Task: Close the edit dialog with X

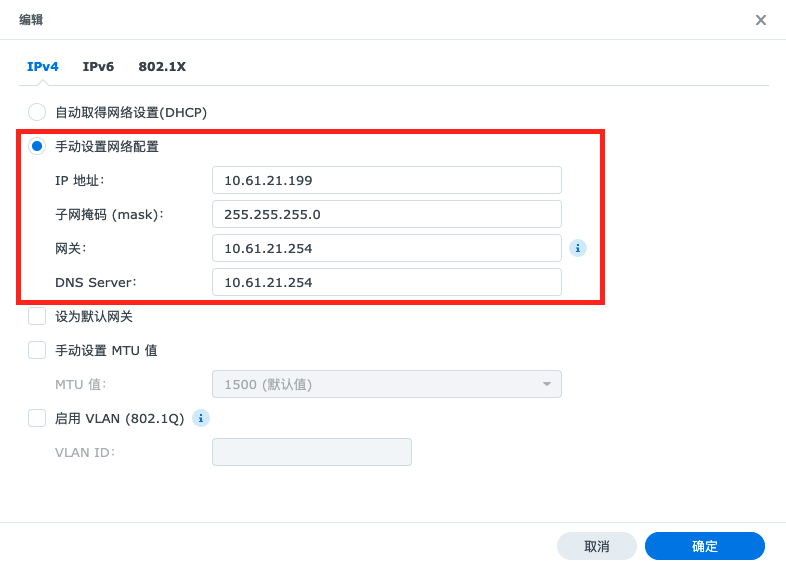Action: coord(760,20)
